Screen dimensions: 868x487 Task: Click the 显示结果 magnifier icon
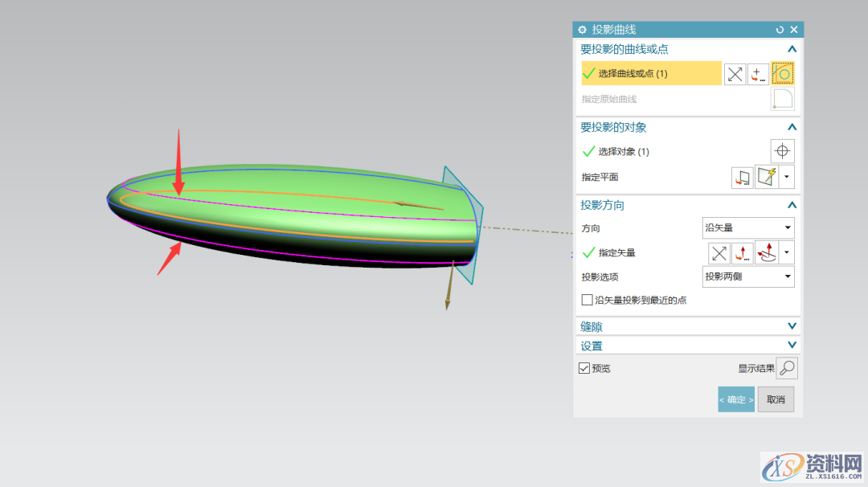coord(787,368)
